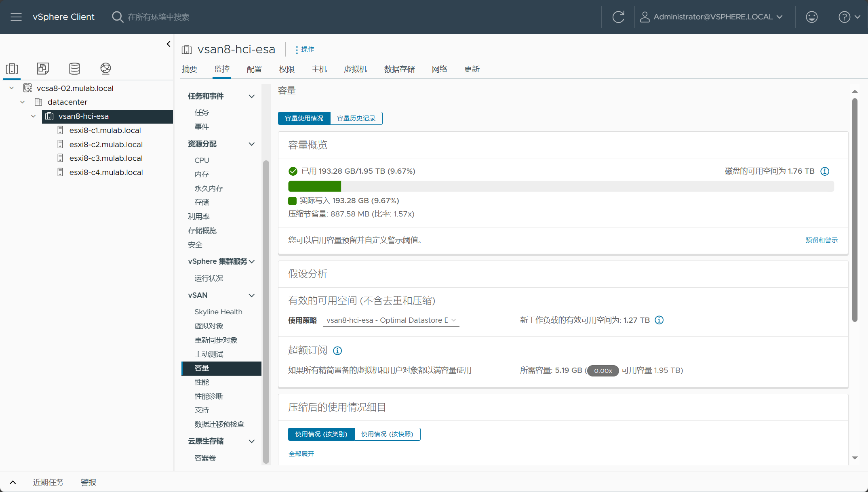Open the oversubscription info icon
This screenshot has height=492, width=868.
click(x=337, y=351)
